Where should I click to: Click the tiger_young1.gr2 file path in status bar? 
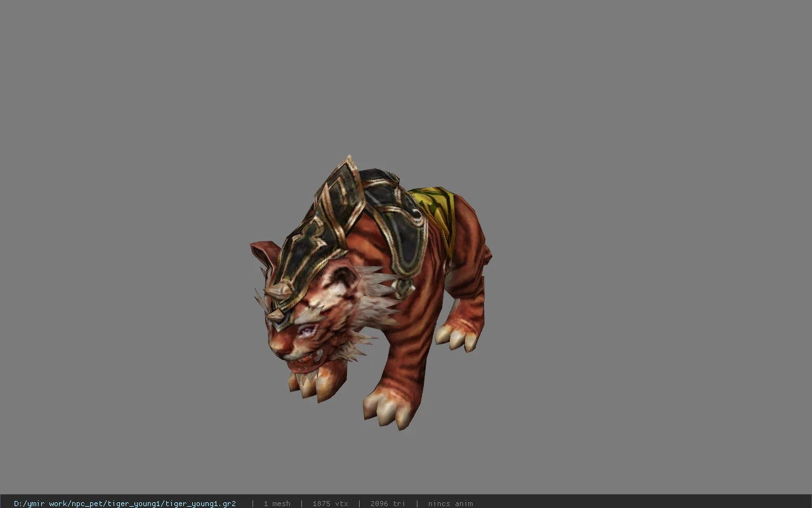(125, 504)
